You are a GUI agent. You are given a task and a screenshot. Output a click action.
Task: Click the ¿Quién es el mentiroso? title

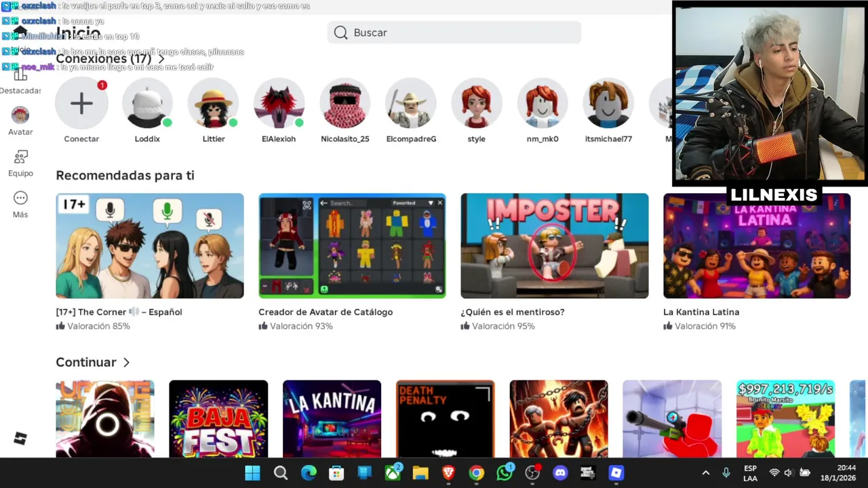click(x=513, y=312)
